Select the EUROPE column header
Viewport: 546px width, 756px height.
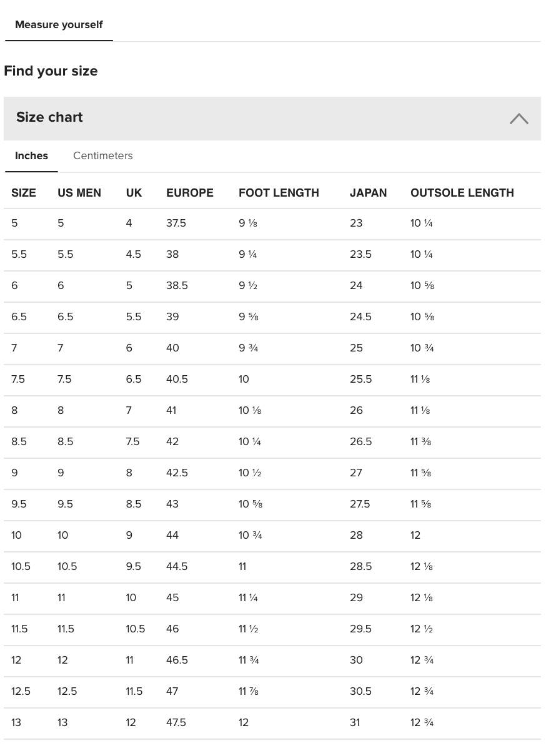pyautogui.click(x=190, y=193)
